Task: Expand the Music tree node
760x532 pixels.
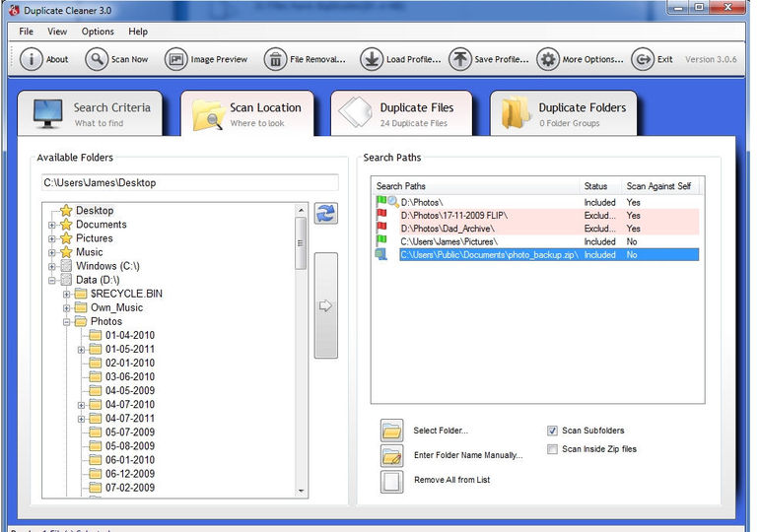Action: pyautogui.click(x=52, y=252)
